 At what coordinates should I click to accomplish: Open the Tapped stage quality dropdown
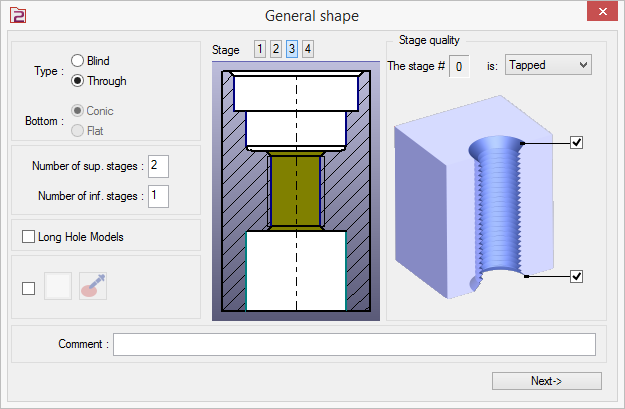[x=548, y=65]
